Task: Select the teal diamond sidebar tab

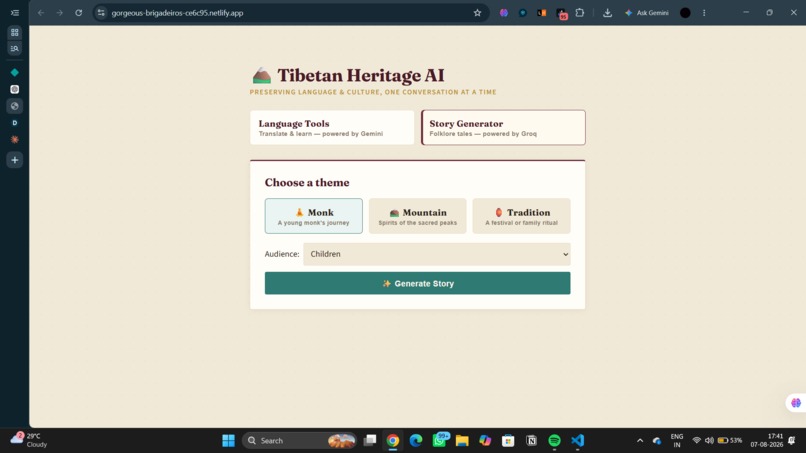Action: (x=14, y=73)
